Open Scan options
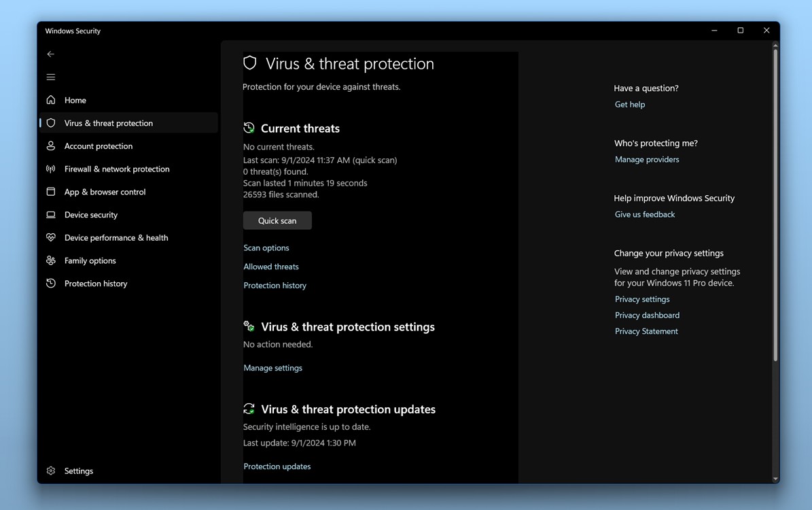 [266, 248]
